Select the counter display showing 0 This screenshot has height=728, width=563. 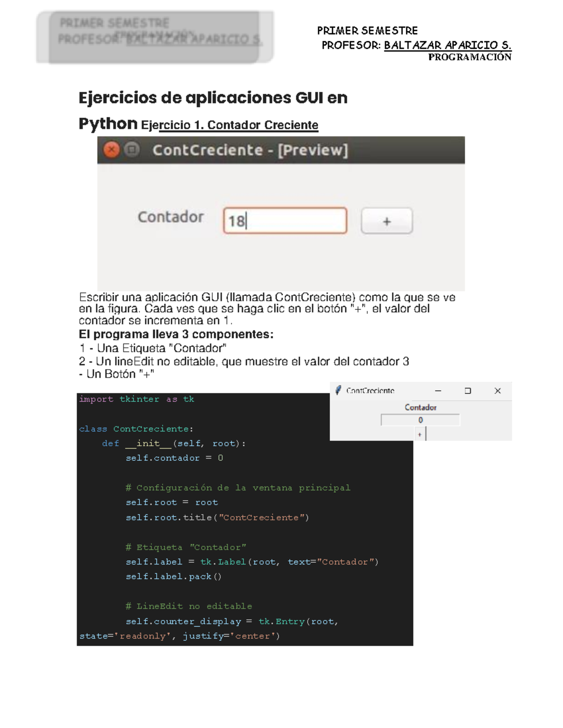(x=420, y=420)
